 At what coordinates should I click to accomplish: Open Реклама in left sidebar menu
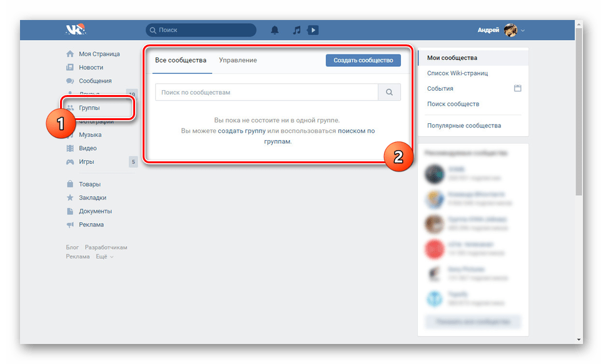point(91,225)
